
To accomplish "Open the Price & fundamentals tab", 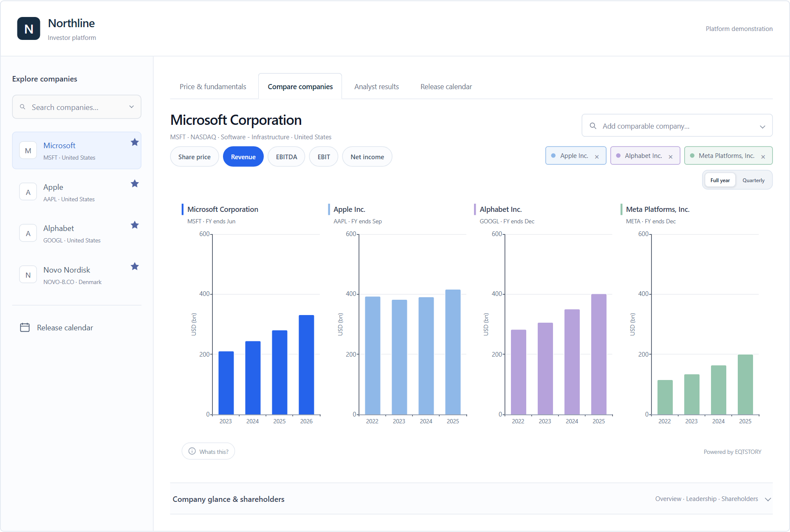I will pyautogui.click(x=213, y=87).
